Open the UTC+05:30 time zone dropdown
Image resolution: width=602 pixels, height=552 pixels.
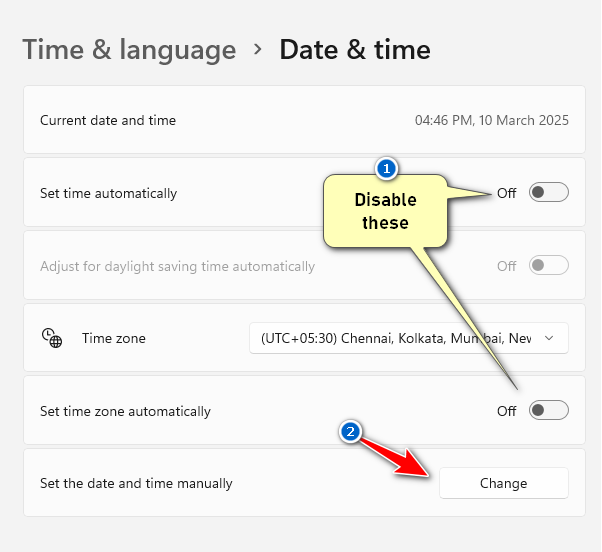400,338
